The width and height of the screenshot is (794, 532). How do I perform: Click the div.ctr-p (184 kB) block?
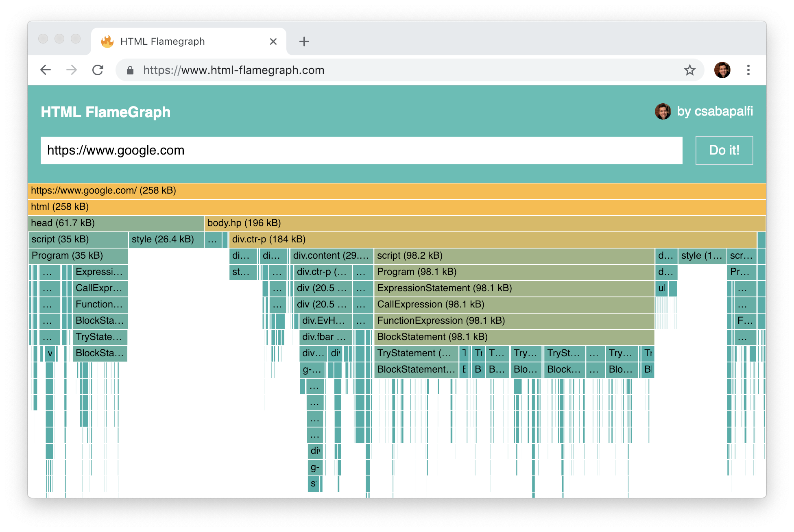pos(493,239)
